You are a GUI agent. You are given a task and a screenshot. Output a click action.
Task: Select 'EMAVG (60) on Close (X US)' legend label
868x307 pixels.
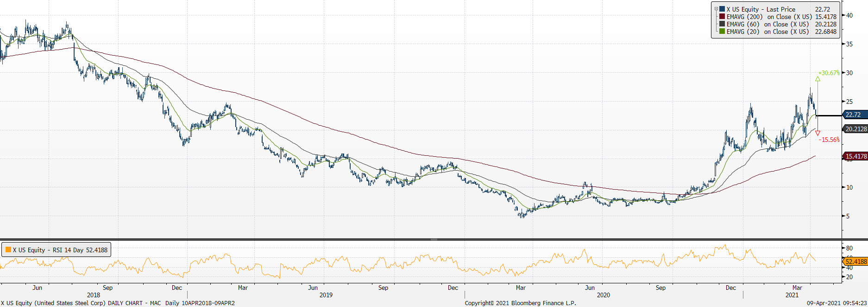point(767,24)
